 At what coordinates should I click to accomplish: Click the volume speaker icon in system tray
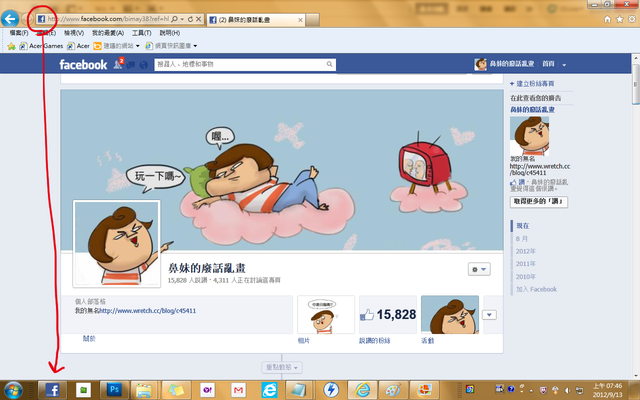[567, 391]
